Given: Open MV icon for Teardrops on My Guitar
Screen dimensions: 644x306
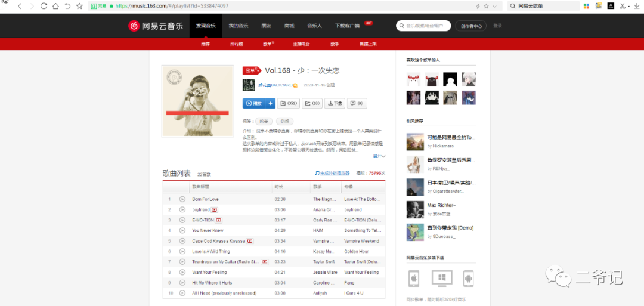Looking at the screenshot, I should click(265, 262).
